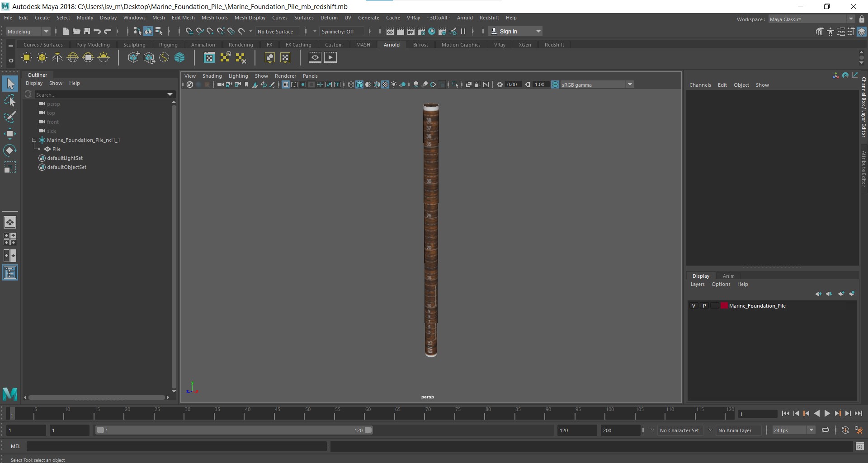Open the Outliner search filter dropdown
868x463 pixels.
pyautogui.click(x=170, y=94)
